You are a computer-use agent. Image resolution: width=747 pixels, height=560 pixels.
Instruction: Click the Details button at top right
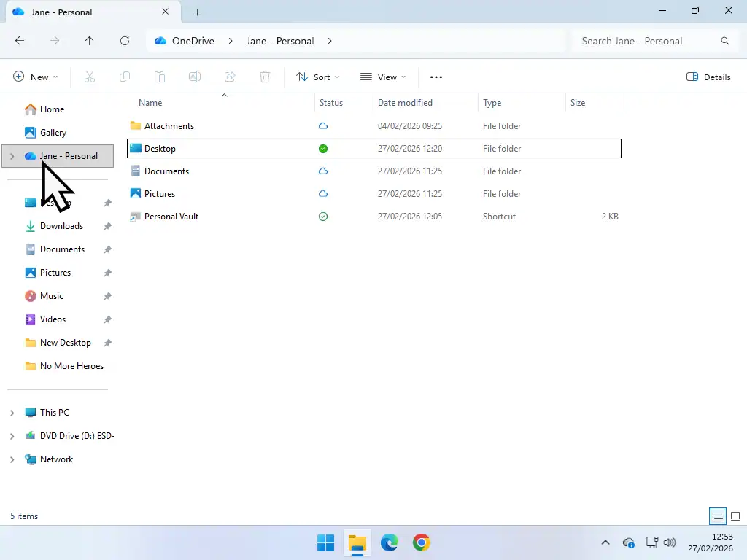coord(708,77)
